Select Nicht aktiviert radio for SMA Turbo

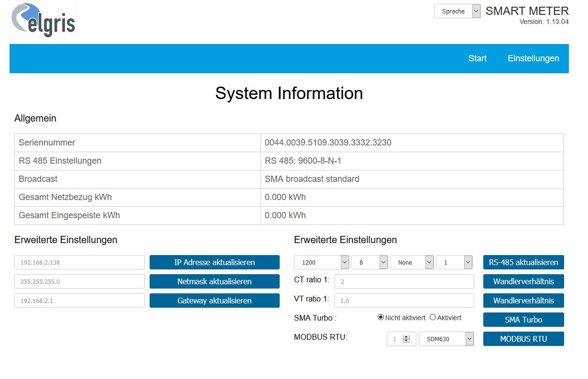pos(381,317)
